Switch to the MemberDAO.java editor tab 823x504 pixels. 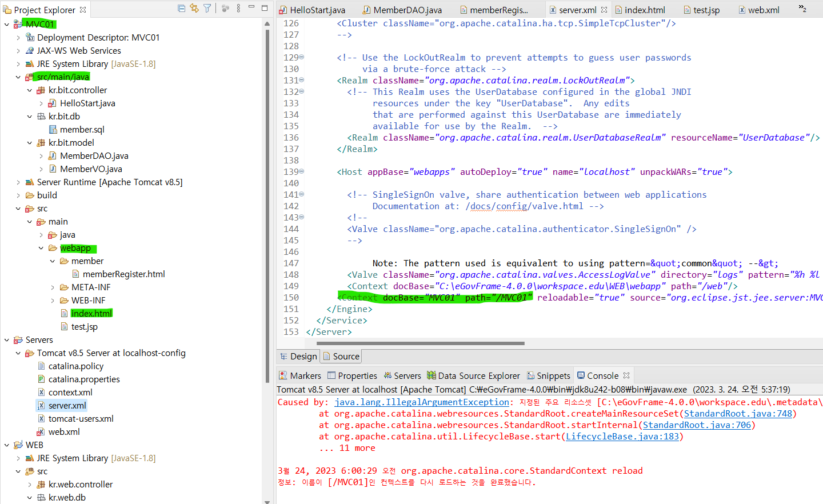click(407, 10)
